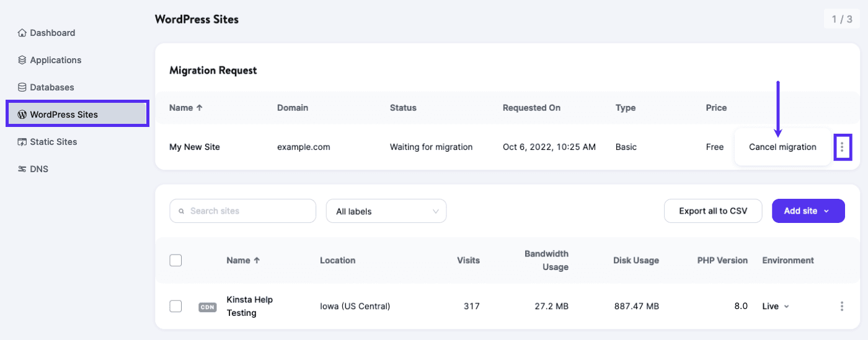Click the 8.0 PHP version value

coord(742,306)
